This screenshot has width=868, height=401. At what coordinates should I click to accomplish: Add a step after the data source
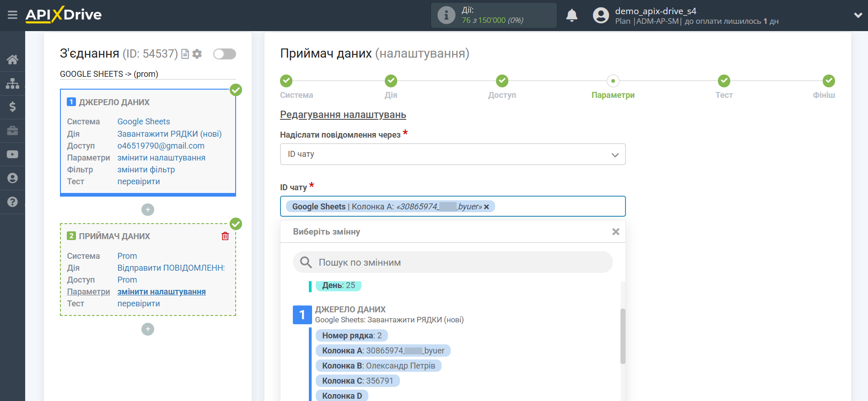pyautogui.click(x=148, y=210)
